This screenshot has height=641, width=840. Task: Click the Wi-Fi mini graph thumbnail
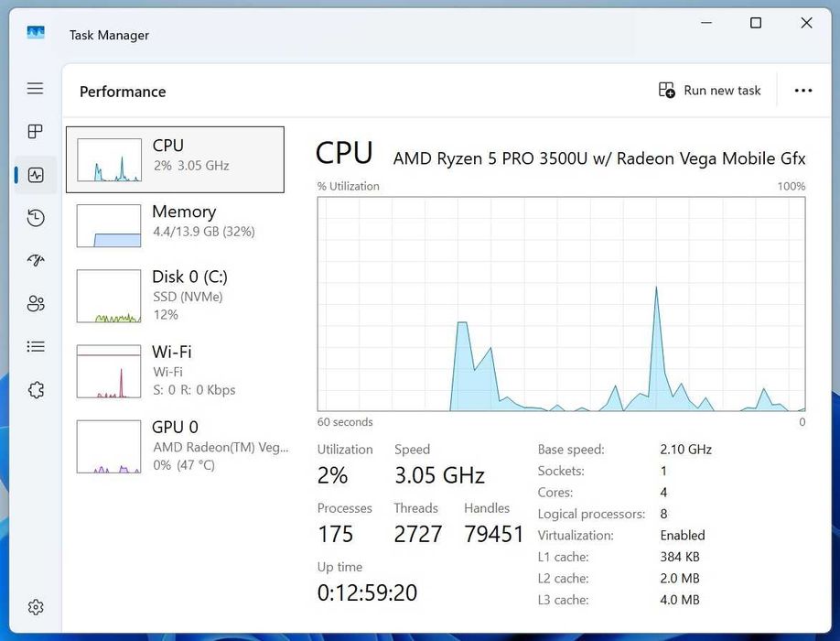click(x=109, y=371)
